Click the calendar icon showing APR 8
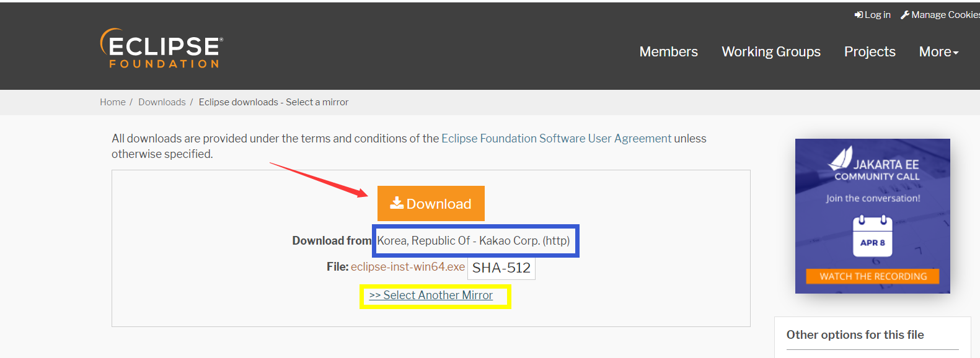This screenshot has width=980, height=358. coord(872,235)
